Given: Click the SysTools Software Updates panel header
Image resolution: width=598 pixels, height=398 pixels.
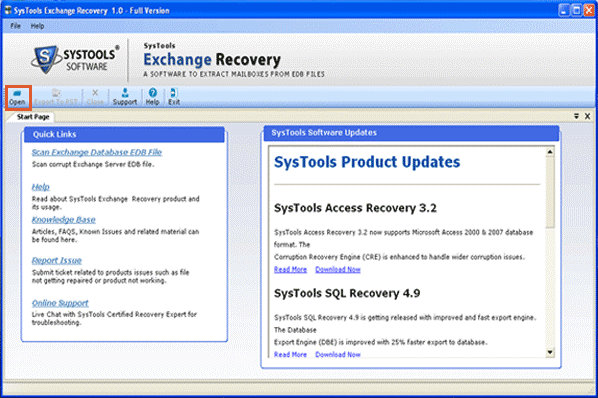Looking at the screenshot, I should point(411,133).
